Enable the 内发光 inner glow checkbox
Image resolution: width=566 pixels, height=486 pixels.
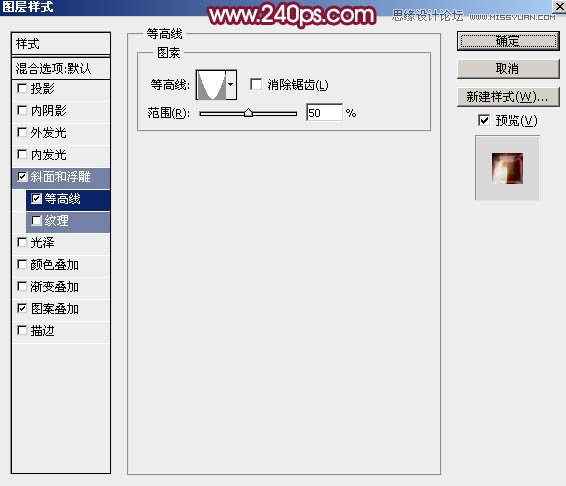[22, 154]
